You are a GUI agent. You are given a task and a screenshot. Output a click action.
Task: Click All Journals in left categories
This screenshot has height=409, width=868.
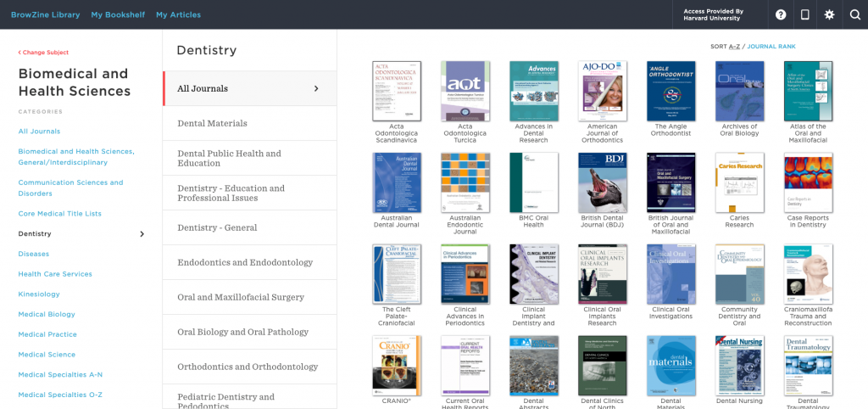[39, 132]
